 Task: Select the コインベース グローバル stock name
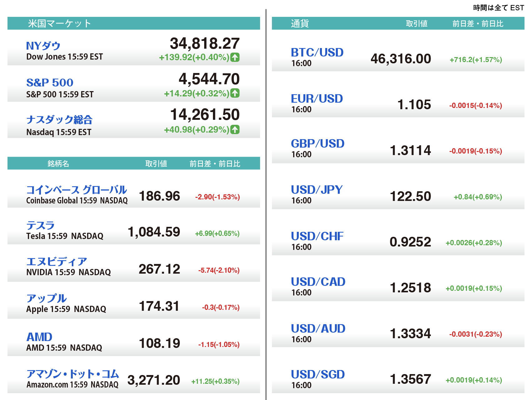pyautogui.click(x=76, y=190)
